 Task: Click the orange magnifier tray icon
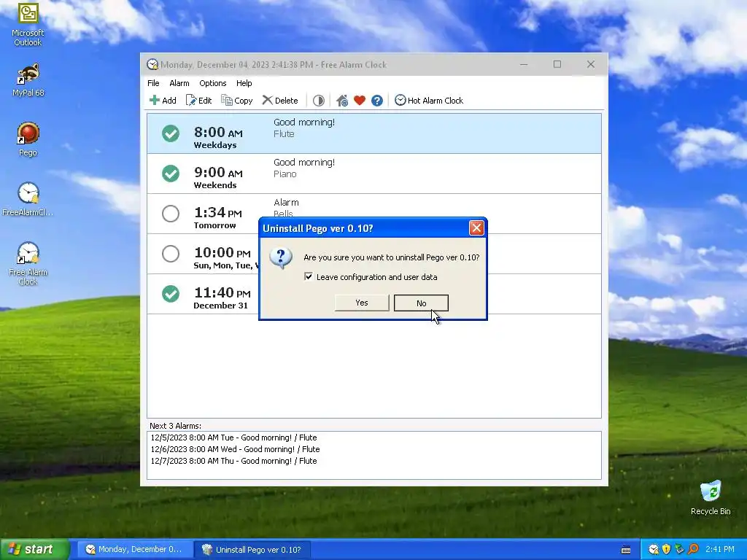[x=693, y=550]
